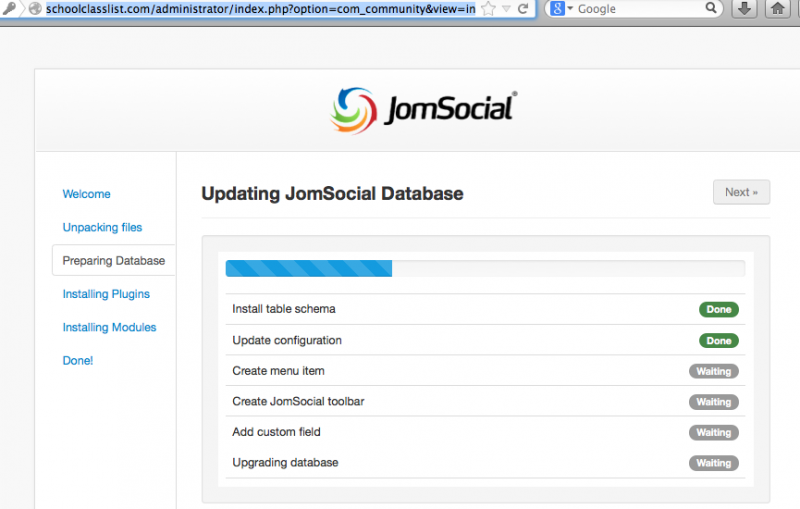Open the Google search engine selector
This screenshot has width=800, height=509.
pyautogui.click(x=562, y=8)
